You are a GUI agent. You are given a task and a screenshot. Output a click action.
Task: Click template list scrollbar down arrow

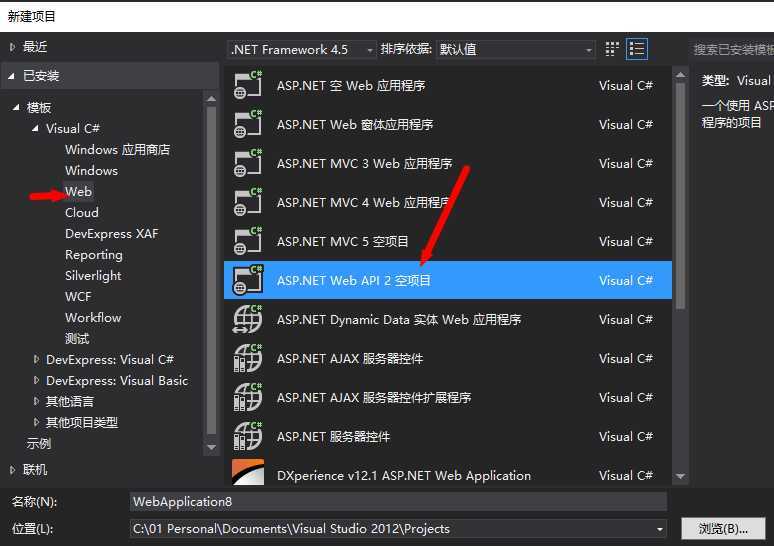pyautogui.click(x=680, y=476)
